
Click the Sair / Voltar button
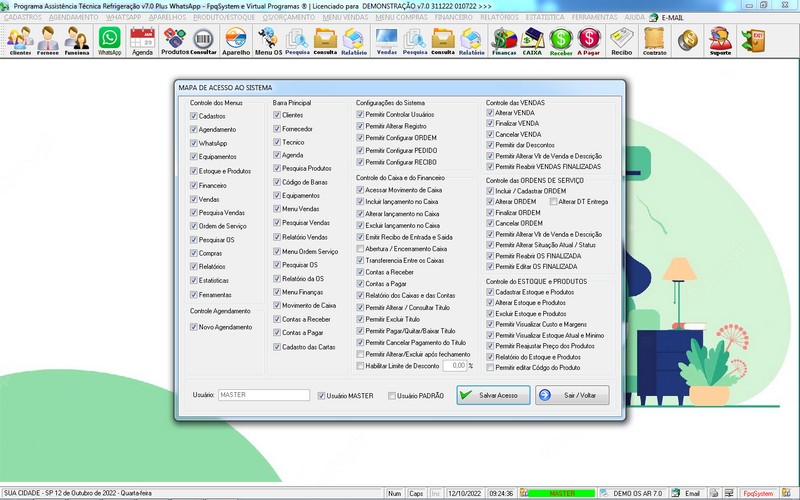571,395
